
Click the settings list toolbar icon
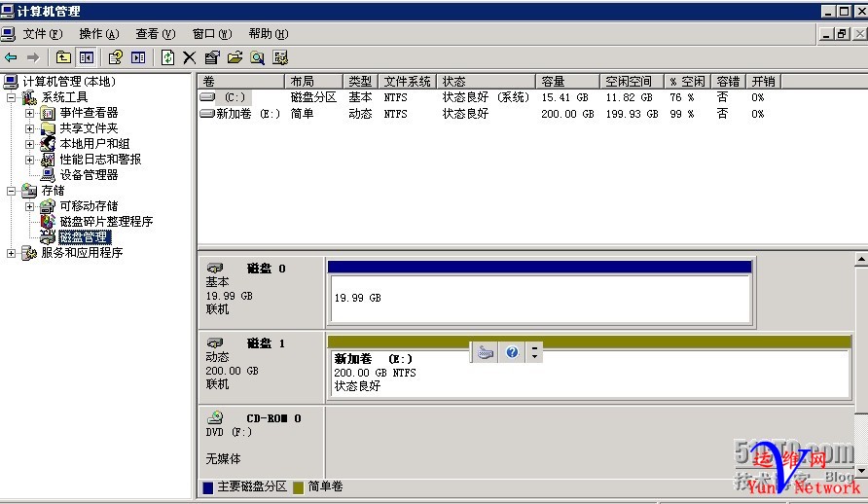pyautogui.click(x=280, y=57)
